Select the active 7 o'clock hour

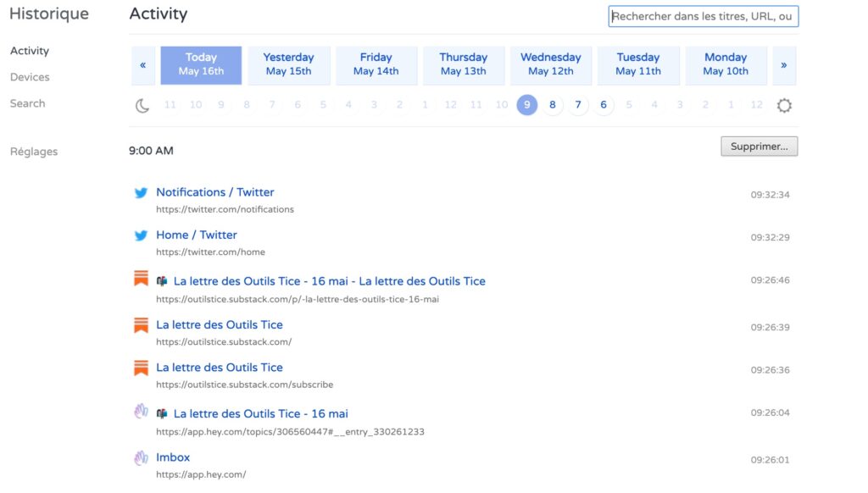[x=578, y=104]
